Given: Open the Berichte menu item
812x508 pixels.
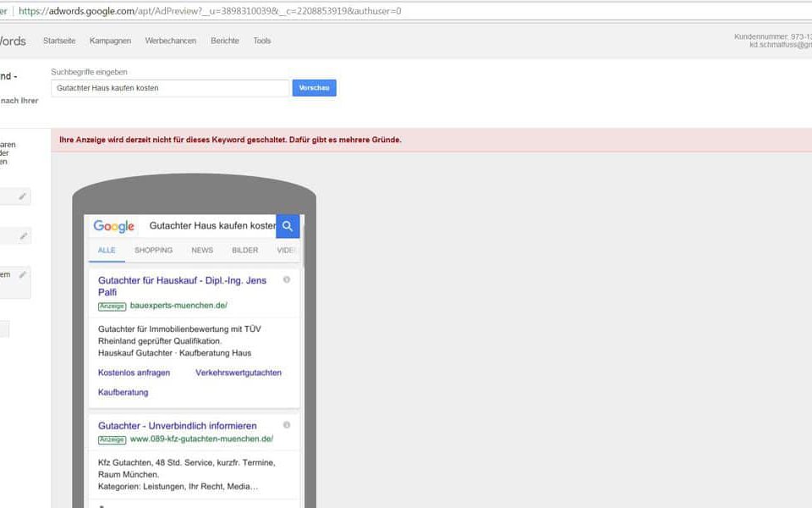Looking at the screenshot, I should click(x=225, y=41).
